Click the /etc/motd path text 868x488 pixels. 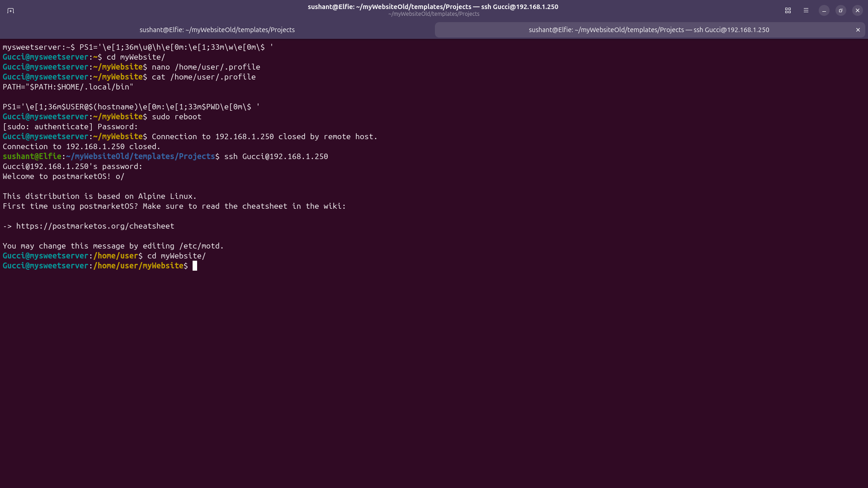[199, 246]
